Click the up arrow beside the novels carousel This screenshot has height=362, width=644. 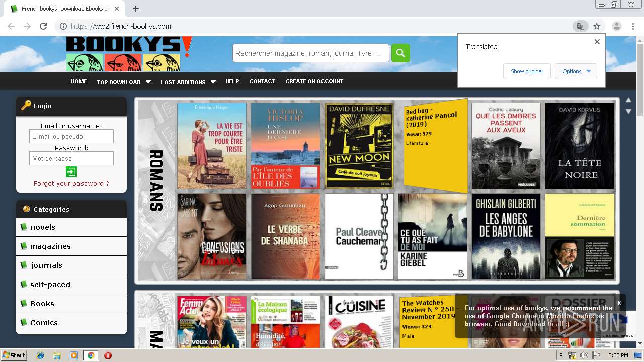(x=628, y=100)
